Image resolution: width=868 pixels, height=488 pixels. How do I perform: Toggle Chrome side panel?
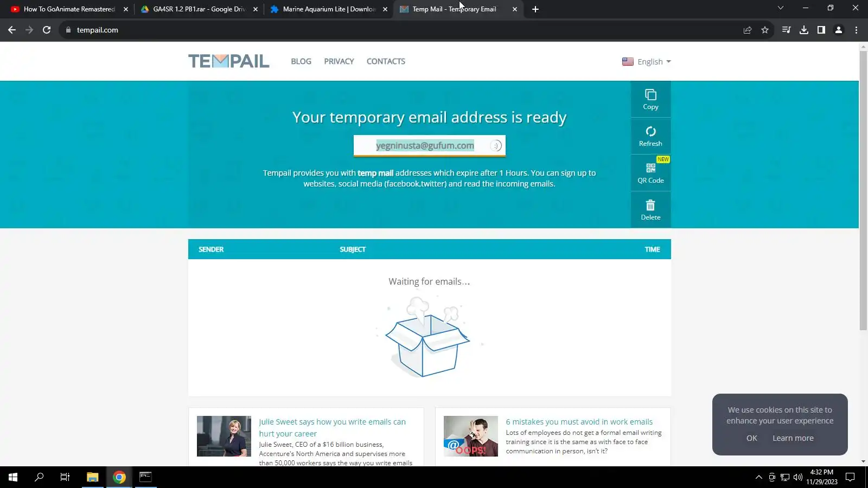tap(821, 30)
